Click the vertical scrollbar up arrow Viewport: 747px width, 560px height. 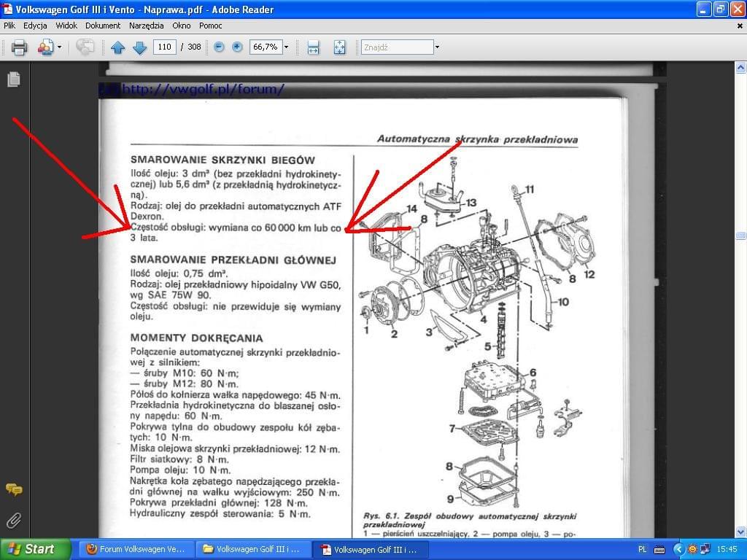point(740,68)
